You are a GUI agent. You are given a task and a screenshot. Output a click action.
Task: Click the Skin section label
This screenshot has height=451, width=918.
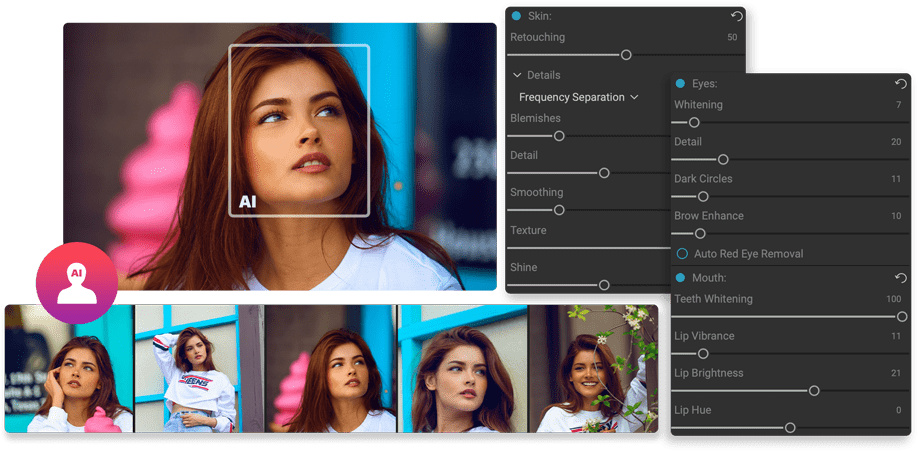[540, 16]
